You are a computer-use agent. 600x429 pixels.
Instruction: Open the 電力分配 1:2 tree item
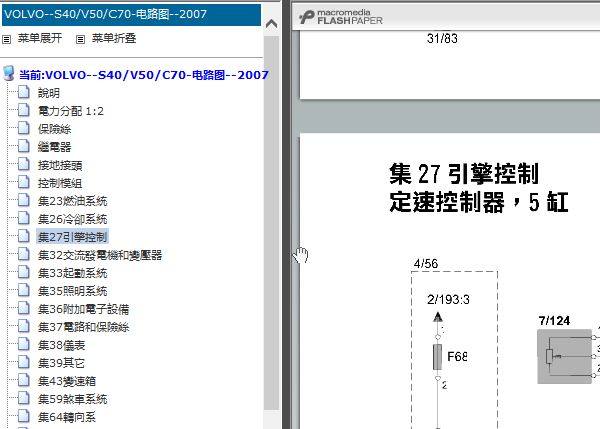pyautogui.click(x=71, y=111)
